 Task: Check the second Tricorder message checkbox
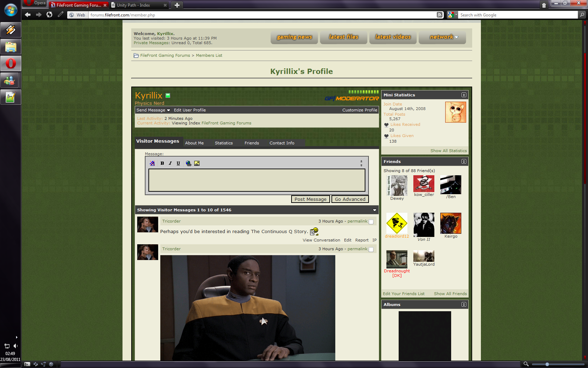371,249
